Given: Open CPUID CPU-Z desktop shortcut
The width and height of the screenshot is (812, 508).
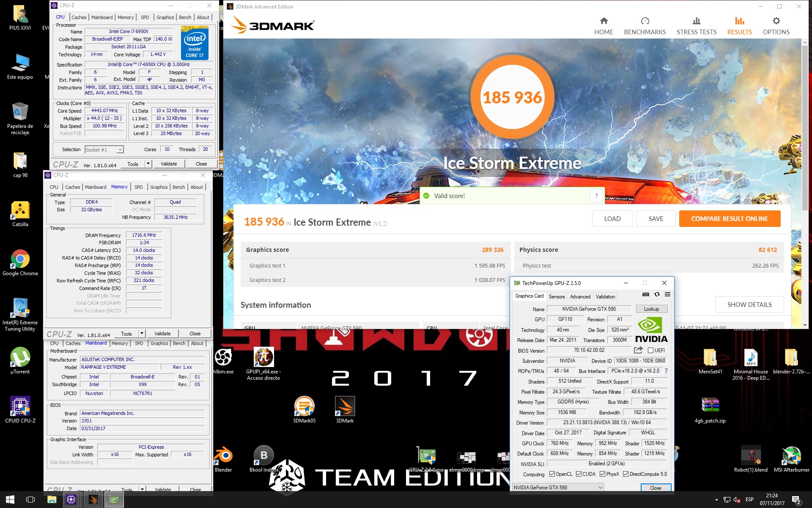Looking at the screenshot, I should tap(20, 410).
